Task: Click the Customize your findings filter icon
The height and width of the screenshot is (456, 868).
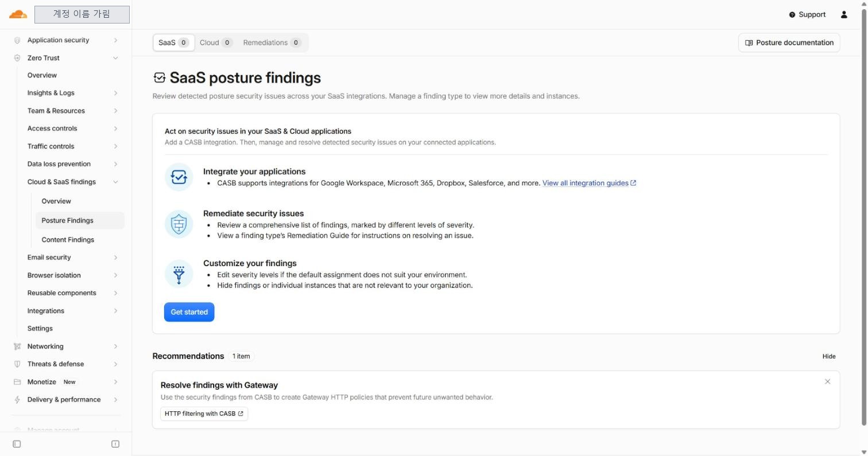Action: coord(179,274)
